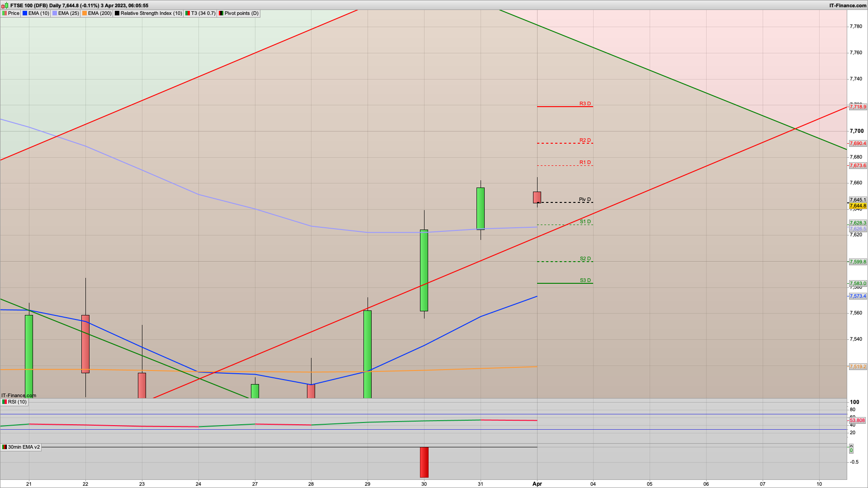Image resolution: width=868 pixels, height=488 pixels.
Task: Click the candlestick chart icon in title
Action: [x=5, y=5]
